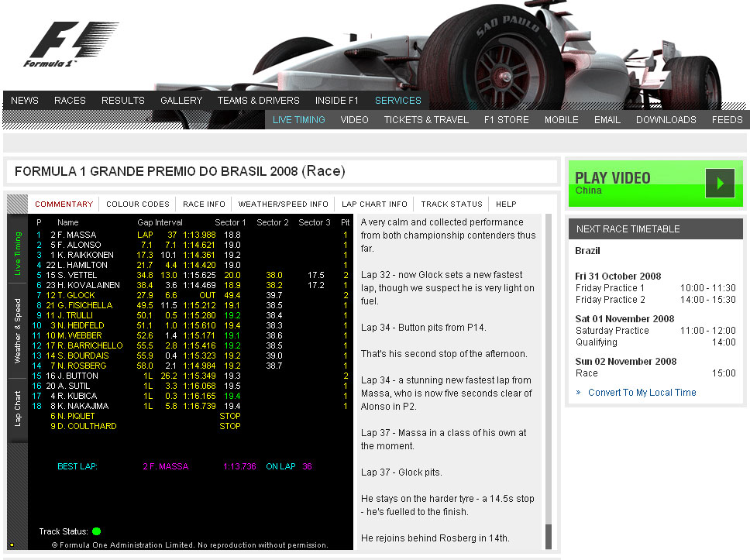Click the commentary panel scrollbar thumb
This screenshot has width=750, height=560.
(549, 537)
